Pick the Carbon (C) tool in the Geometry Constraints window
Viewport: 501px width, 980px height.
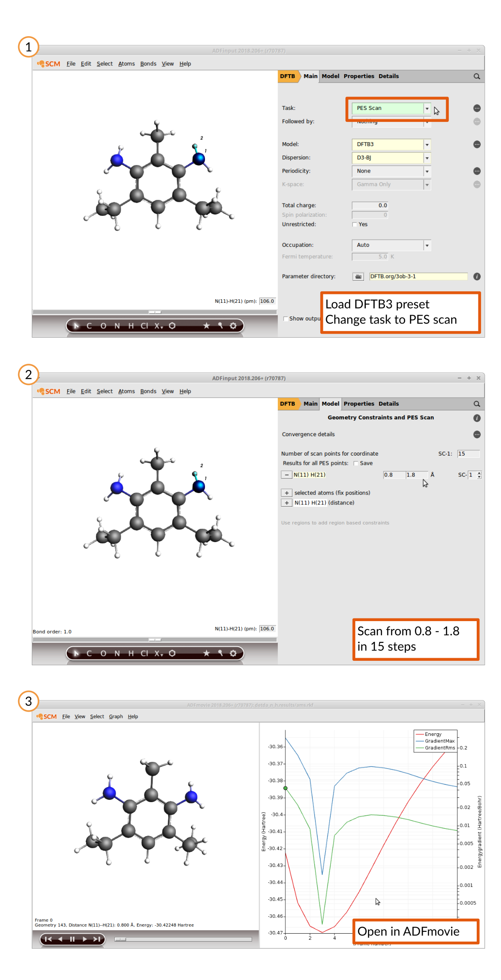(x=89, y=653)
